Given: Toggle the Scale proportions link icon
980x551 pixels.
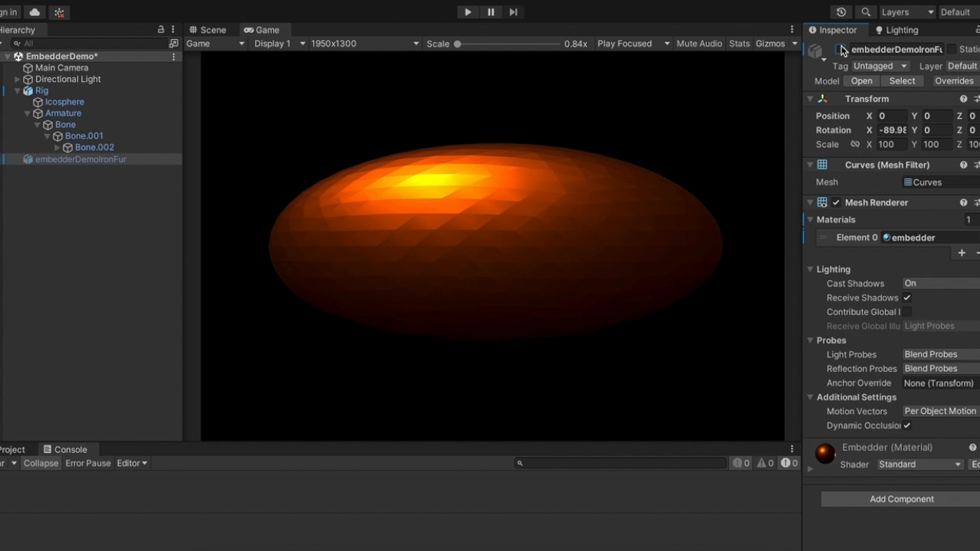Looking at the screenshot, I should tap(855, 144).
